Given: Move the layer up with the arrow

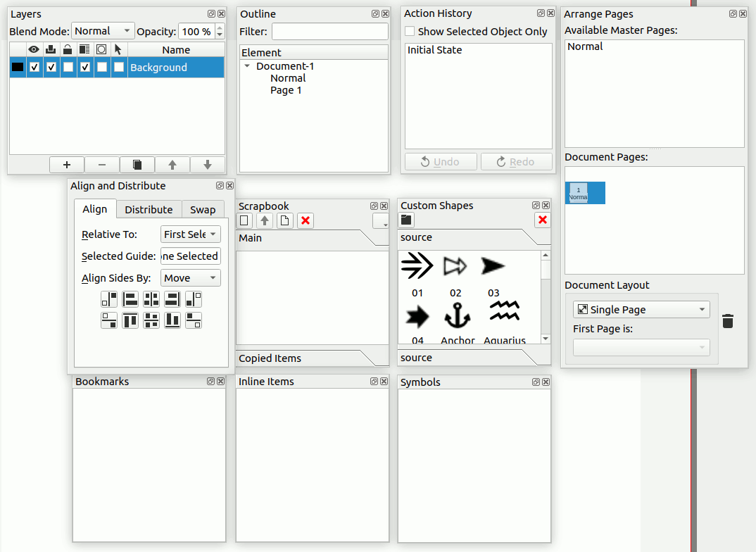Looking at the screenshot, I should point(172,165).
